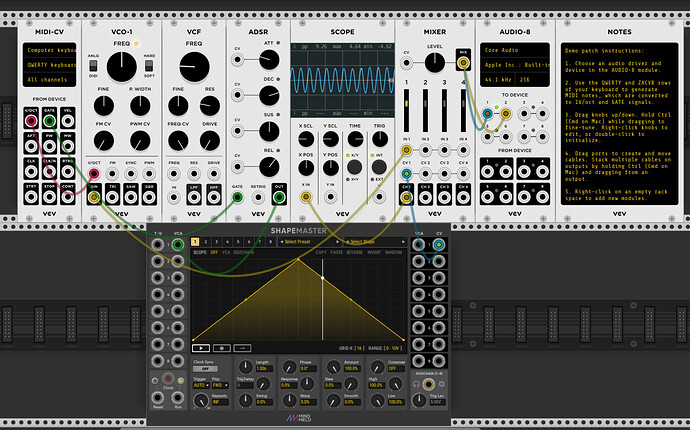Click the MIDI-CV V/OCT output jack
The image size is (690, 430).
[31, 121]
